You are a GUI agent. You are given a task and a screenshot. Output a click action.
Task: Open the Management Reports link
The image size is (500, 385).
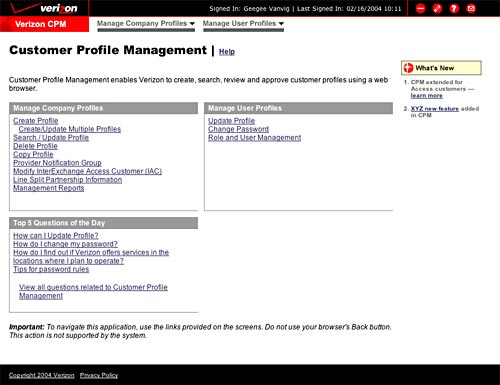[x=49, y=188]
